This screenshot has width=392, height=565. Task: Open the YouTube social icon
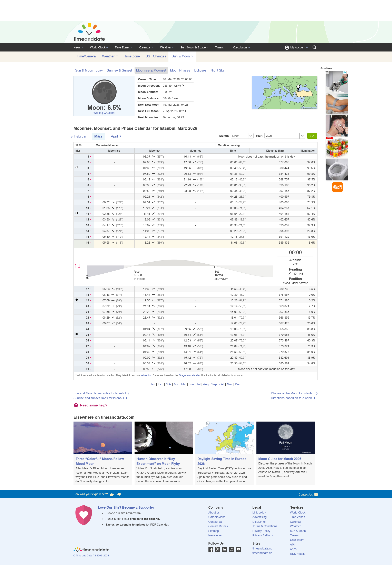click(238, 549)
